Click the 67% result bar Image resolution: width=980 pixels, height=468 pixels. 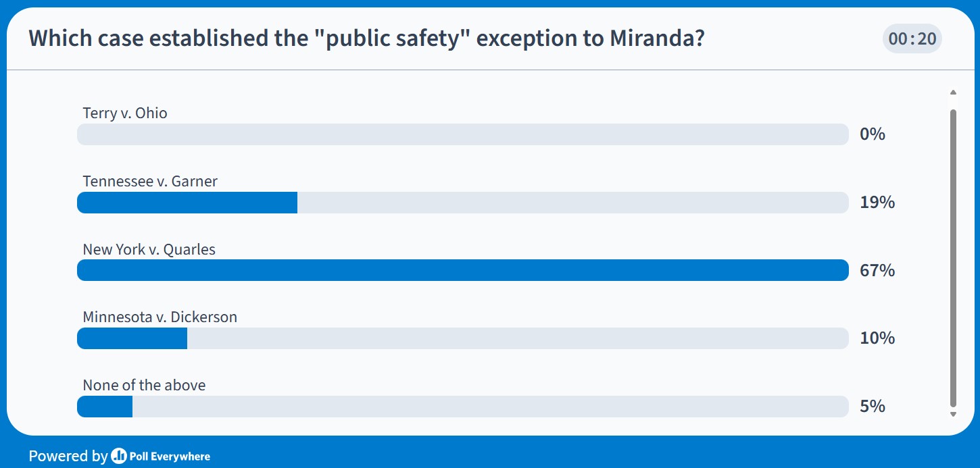point(463,270)
